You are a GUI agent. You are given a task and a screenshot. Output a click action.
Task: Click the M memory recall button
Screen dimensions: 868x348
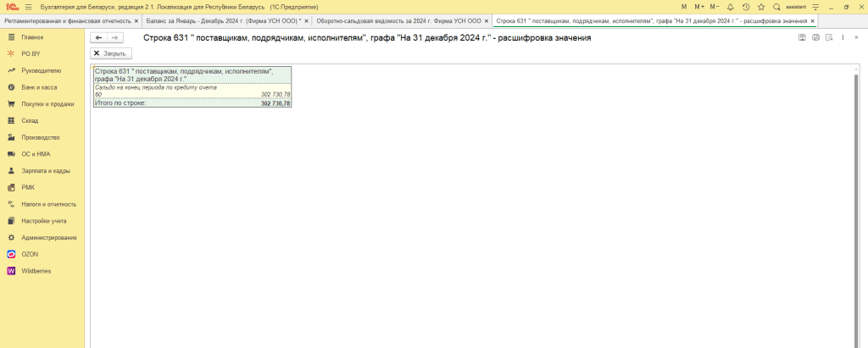[684, 7]
